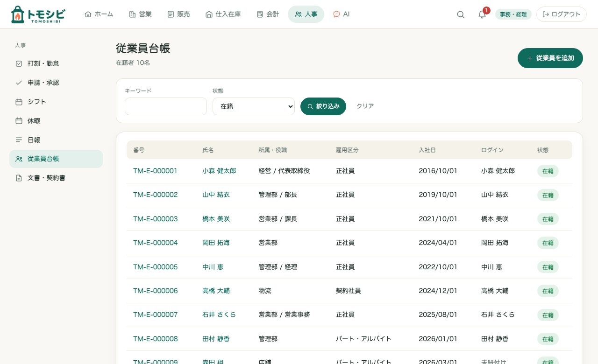Open the 営業 top navigation label
The width and height of the screenshot is (598, 364).
pos(145,14)
